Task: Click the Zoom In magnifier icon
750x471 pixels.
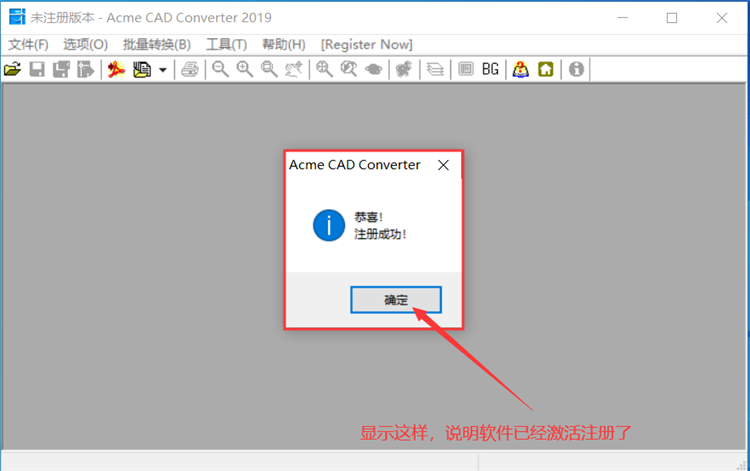Action: click(x=244, y=69)
